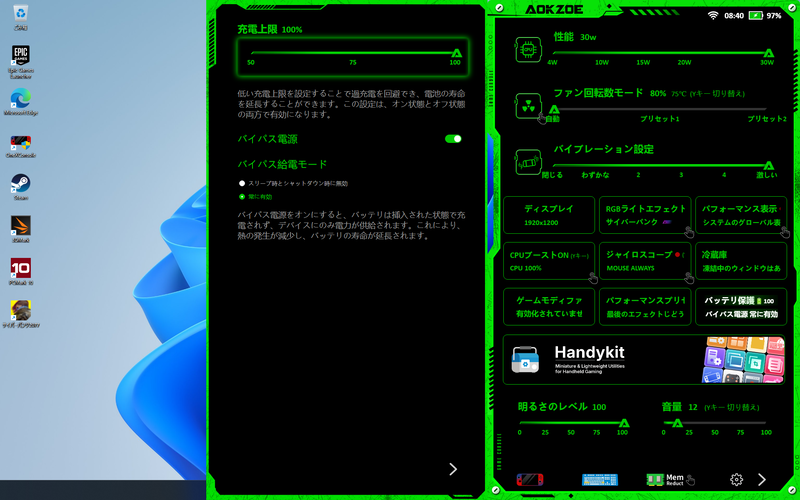Open the settings gear in AOKZOE panel

(736, 479)
